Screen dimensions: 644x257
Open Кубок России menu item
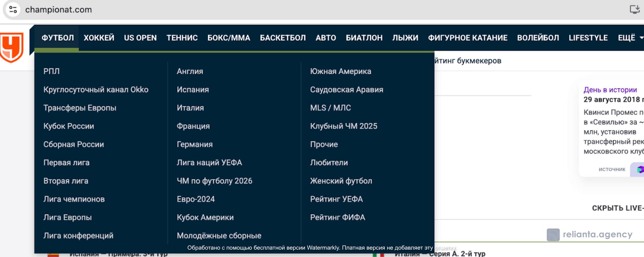68,126
